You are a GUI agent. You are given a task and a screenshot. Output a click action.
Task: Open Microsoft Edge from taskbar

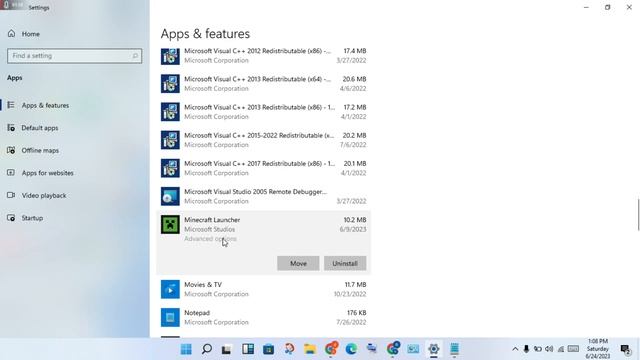pos(351,349)
